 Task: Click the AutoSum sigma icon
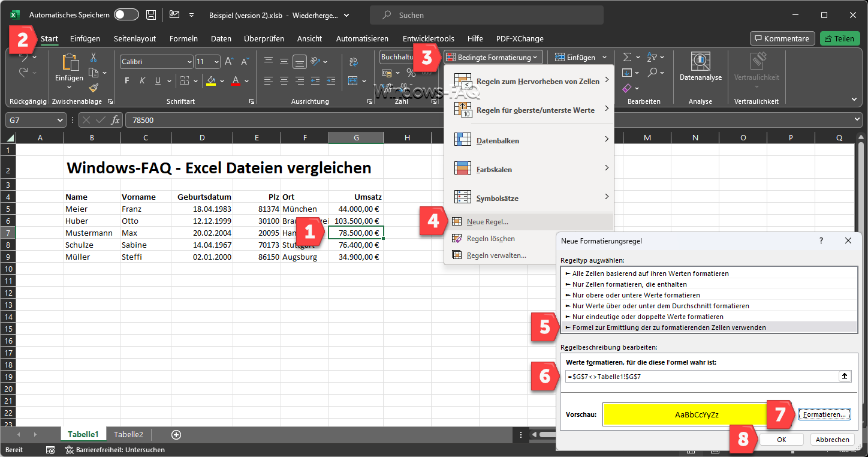click(627, 58)
